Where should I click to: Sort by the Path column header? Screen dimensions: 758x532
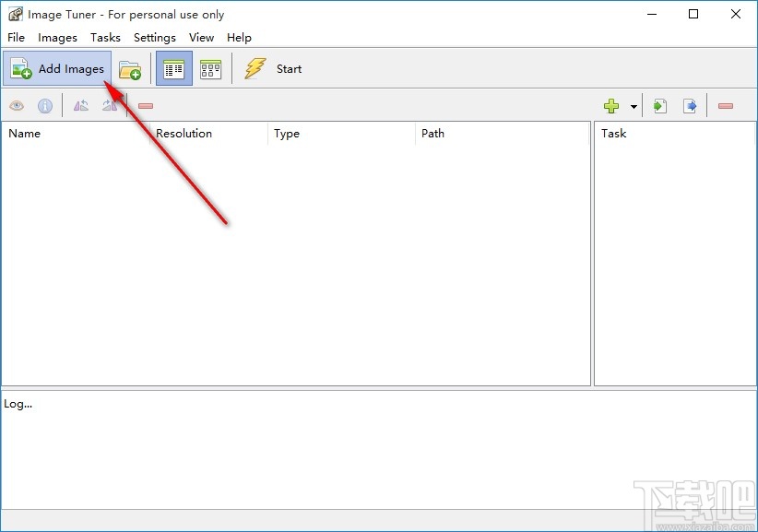pos(503,134)
